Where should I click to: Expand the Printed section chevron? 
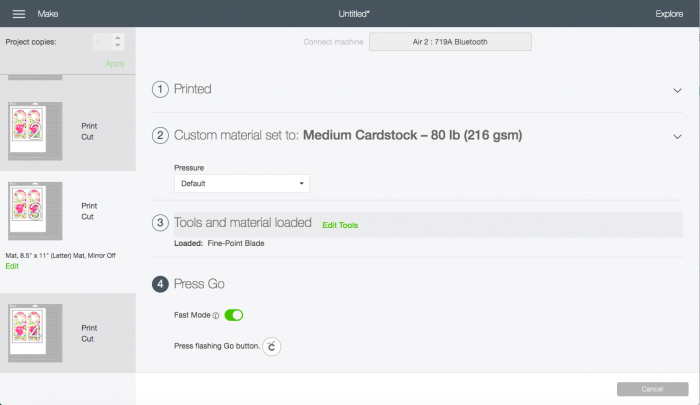pyautogui.click(x=677, y=91)
